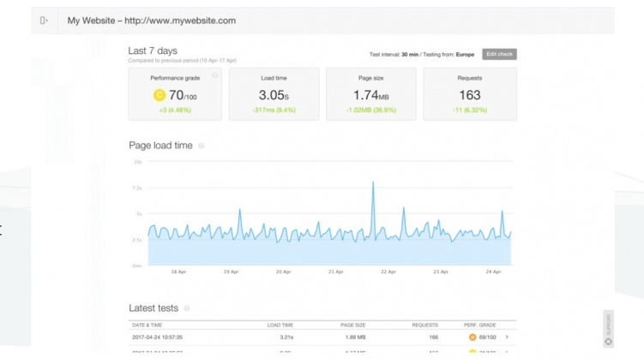Screen dimensions: 644x359
Task: Click the highest spike on load time chart
Action: 373,182
